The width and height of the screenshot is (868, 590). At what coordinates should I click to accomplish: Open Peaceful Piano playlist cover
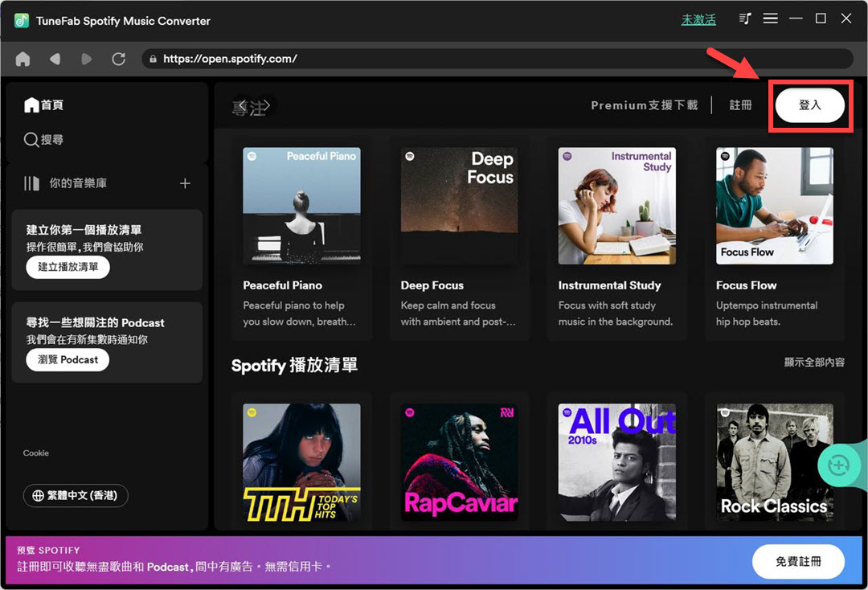click(301, 206)
